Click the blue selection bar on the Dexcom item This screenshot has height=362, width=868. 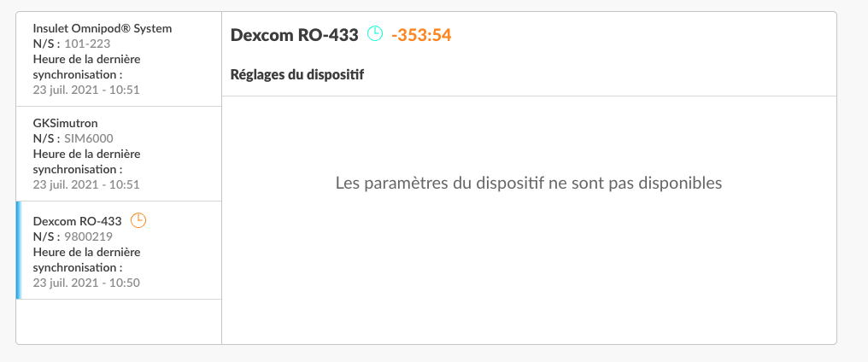[19, 250]
